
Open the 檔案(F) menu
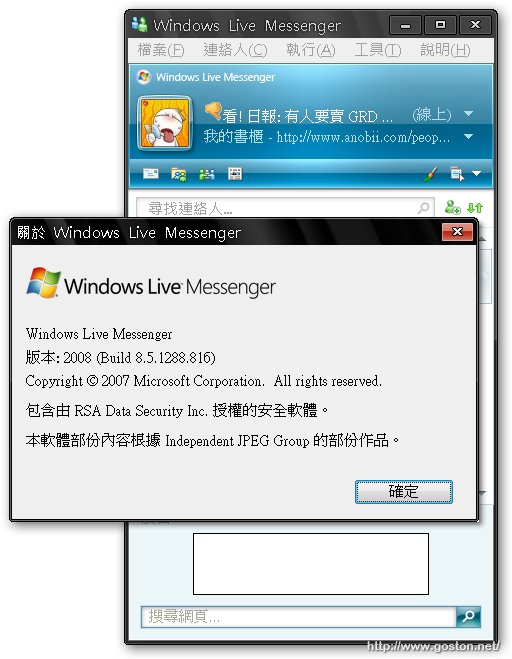[161, 50]
